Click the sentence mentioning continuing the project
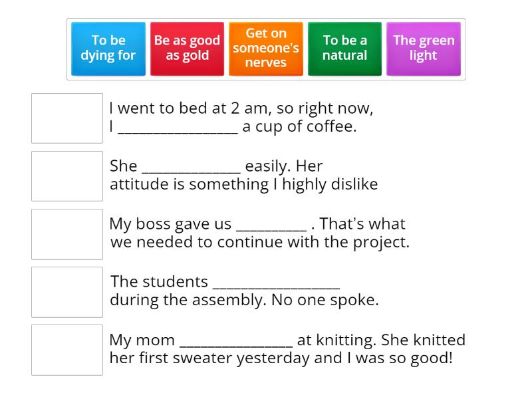Image resolution: width=532 pixels, height=399 pixels. [259, 242]
